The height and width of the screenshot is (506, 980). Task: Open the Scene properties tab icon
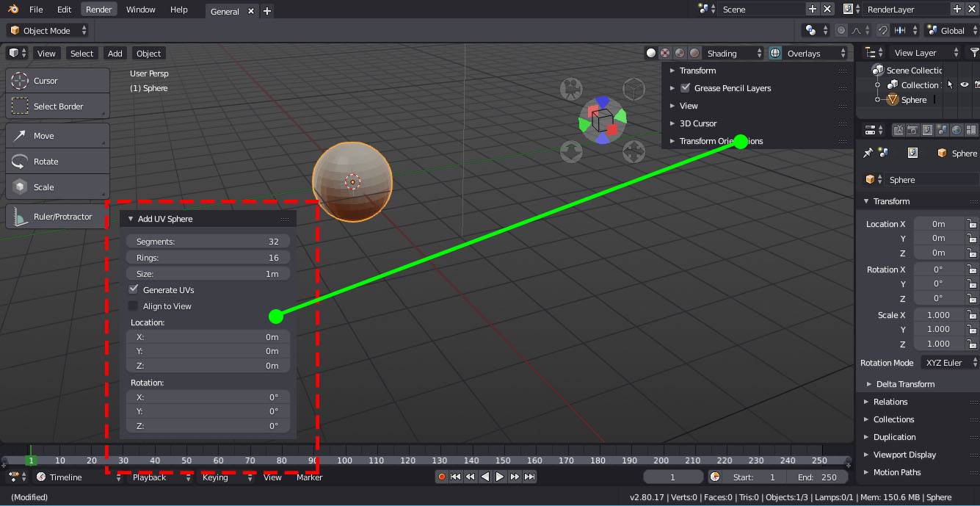click(x=942, y=130)
